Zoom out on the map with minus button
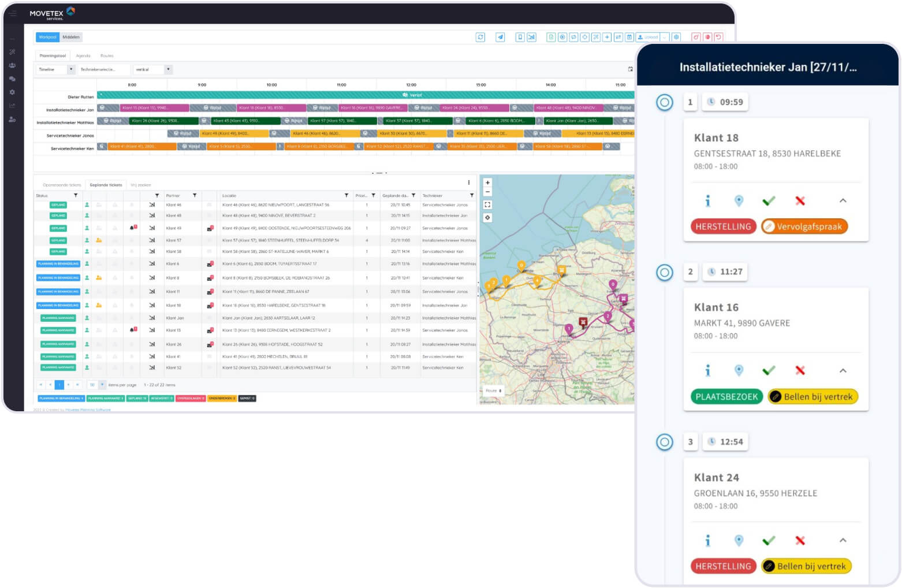 tap(487, 192)
